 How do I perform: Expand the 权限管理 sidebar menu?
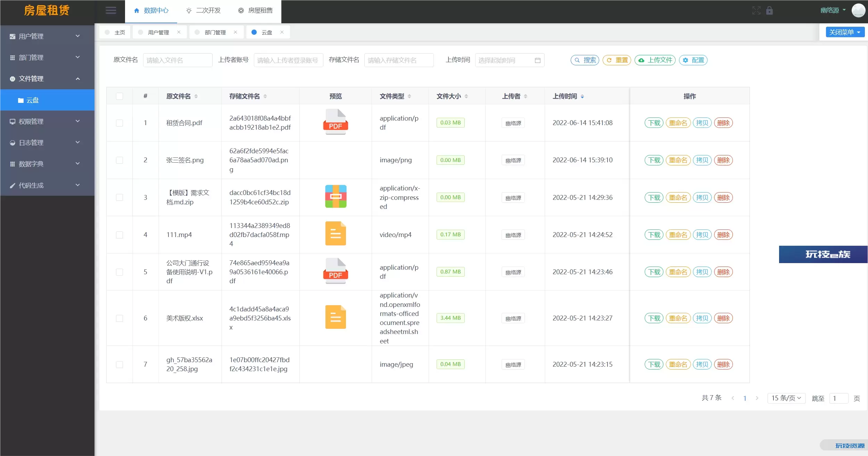tap(47, 121)
